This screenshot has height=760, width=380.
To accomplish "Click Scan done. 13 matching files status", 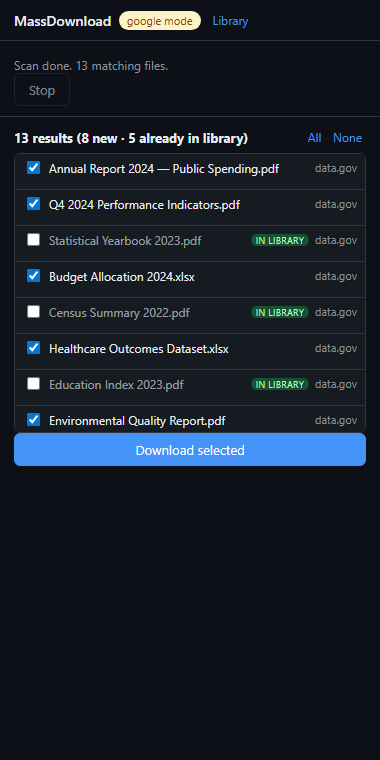I will 91,66.
